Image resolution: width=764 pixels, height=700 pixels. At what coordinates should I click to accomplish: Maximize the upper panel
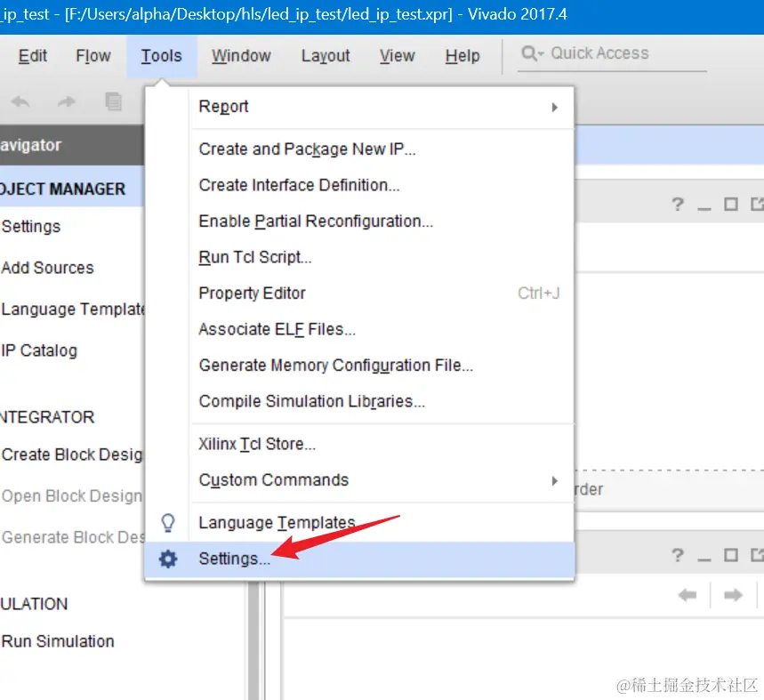click(731, 204)
